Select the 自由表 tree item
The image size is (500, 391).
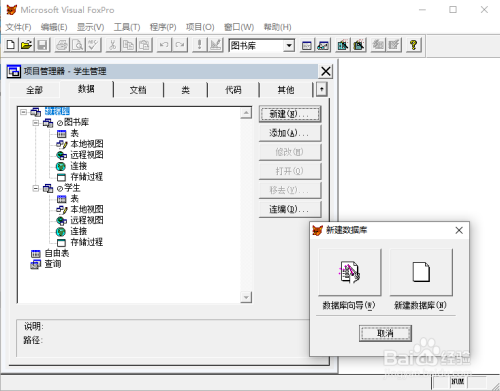click(57, 253)
